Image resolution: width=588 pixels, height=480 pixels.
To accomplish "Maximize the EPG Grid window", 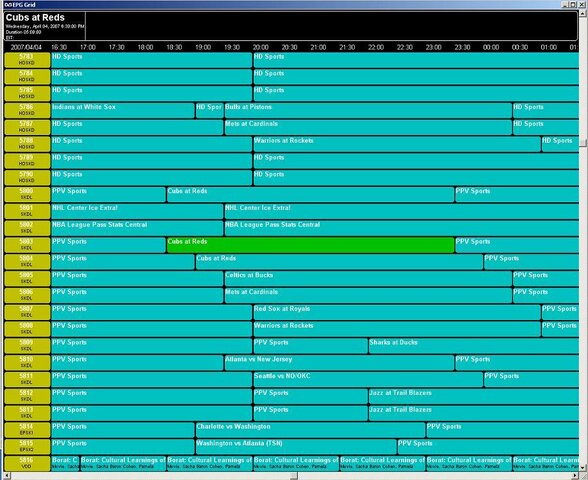I will (x=573, y=4).
